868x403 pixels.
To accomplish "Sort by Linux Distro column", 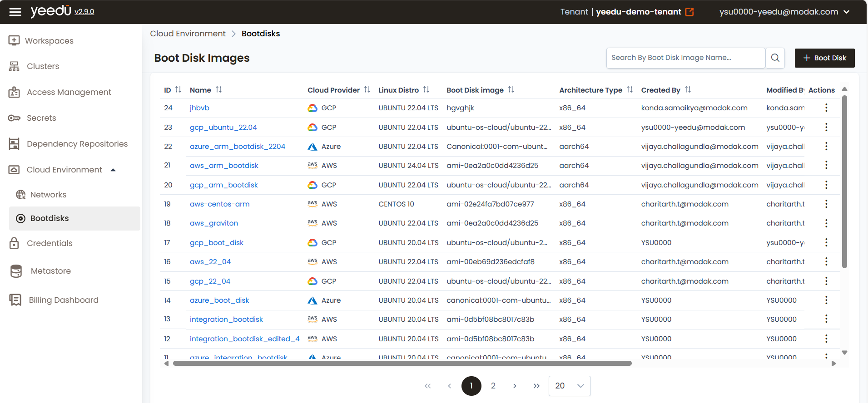I will [x=426, y=90].
